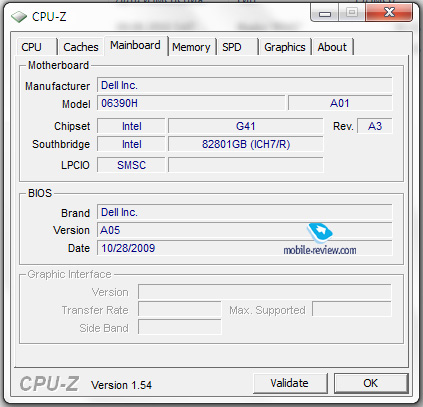Click the Mainboard tab
This screenshot has width=423, height=407.
135,45
